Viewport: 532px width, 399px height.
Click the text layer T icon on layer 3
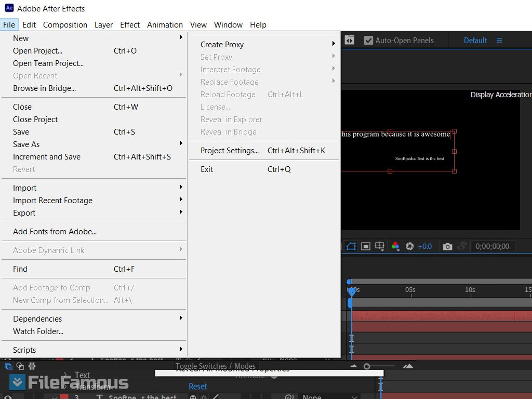pyautogui.click(x=99, y=396)
